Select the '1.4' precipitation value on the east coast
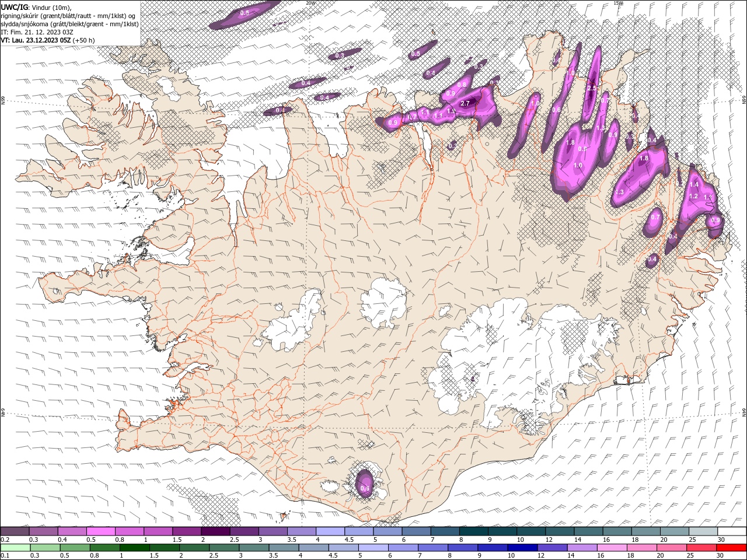Image resolution: width=747 pixels, height=560 pixels. pyautogui.click(x=694, y=184)
